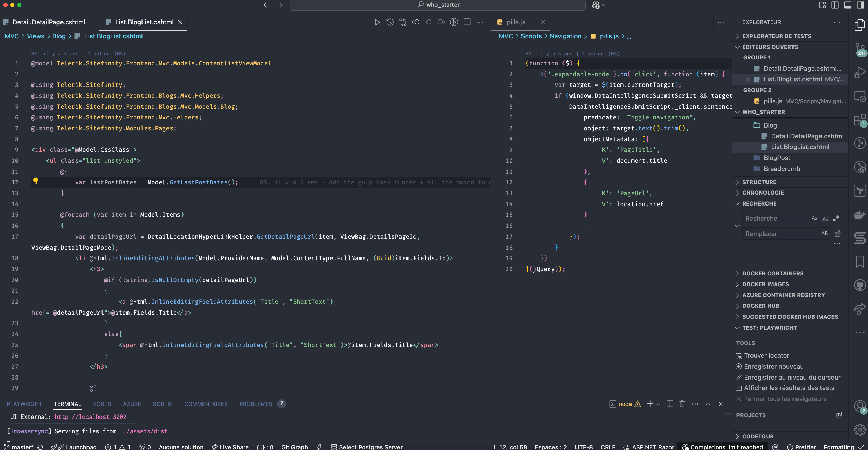Open the Accounts menu icon
The width and height of the screenshot is (868, 450).
pyautogui.click(x=859, y=407)
